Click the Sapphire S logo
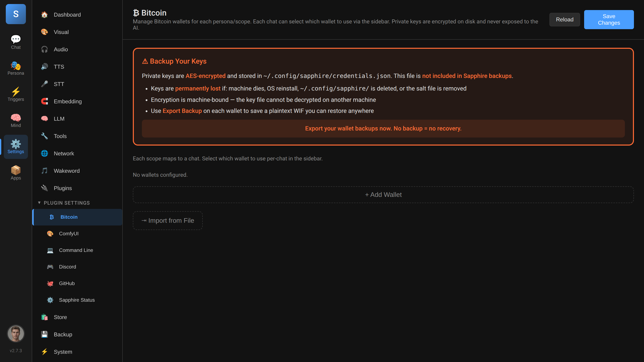This screenshot has width=644, height=362. coord(16,14)
